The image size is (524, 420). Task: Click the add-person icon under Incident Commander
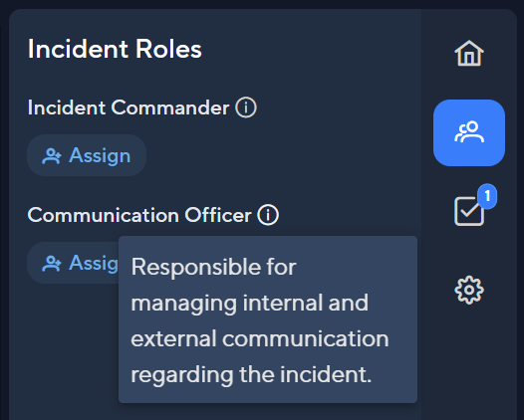52,156
